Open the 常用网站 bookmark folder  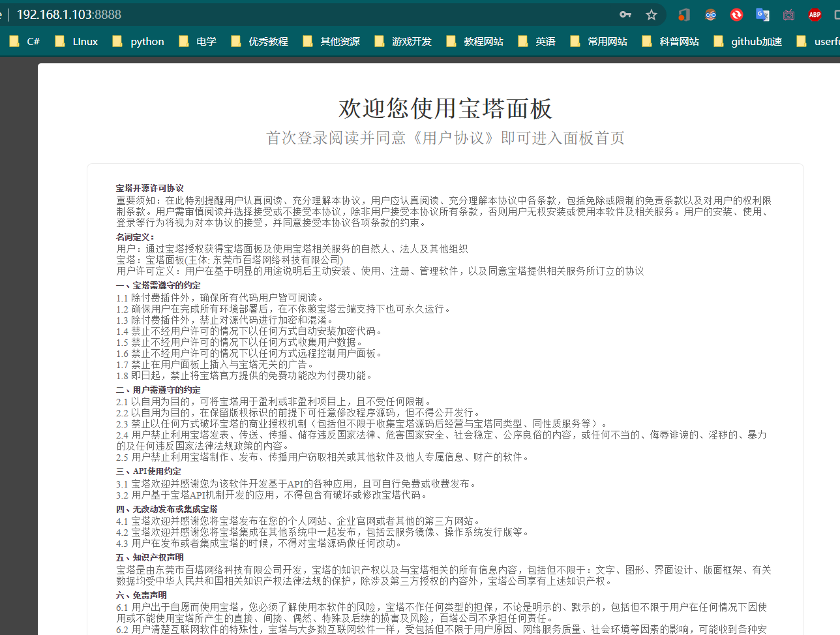coord(598,41)
